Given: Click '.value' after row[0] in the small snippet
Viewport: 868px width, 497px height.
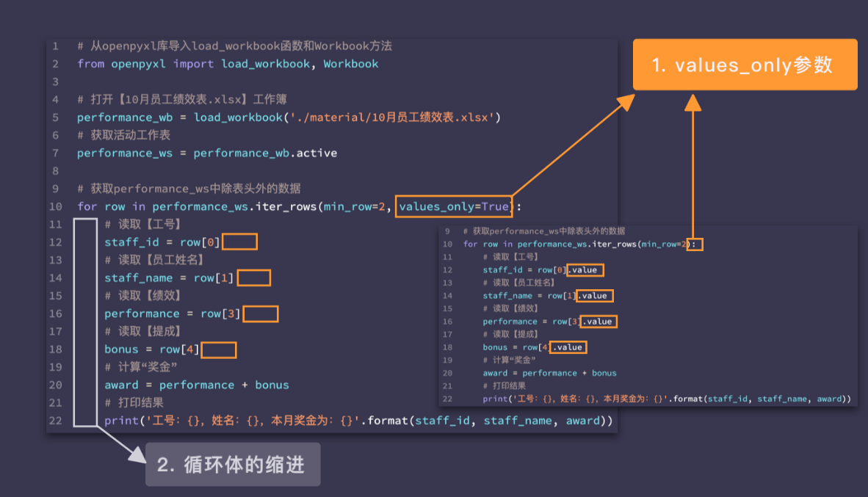Looking at the screenshot, I should (585, 270).
